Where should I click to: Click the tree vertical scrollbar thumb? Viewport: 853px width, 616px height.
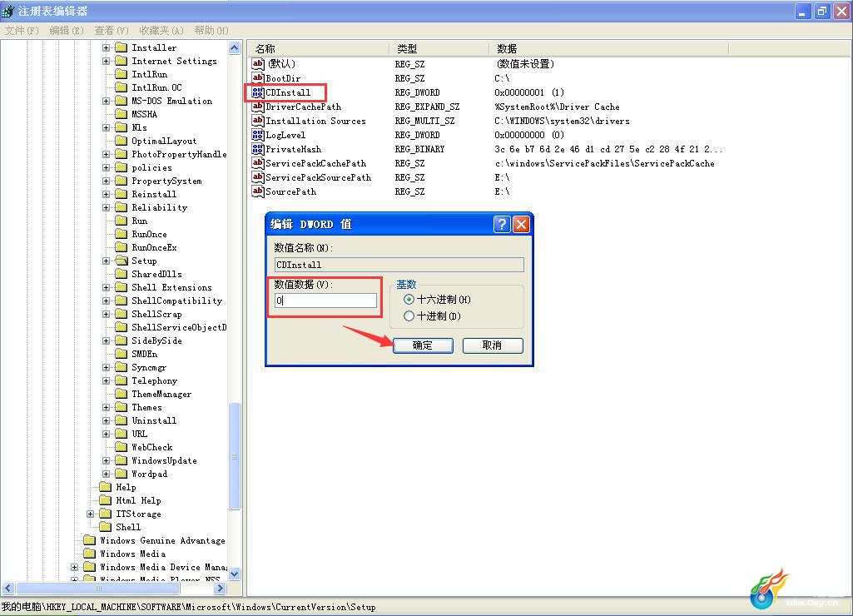coord(235,456)
